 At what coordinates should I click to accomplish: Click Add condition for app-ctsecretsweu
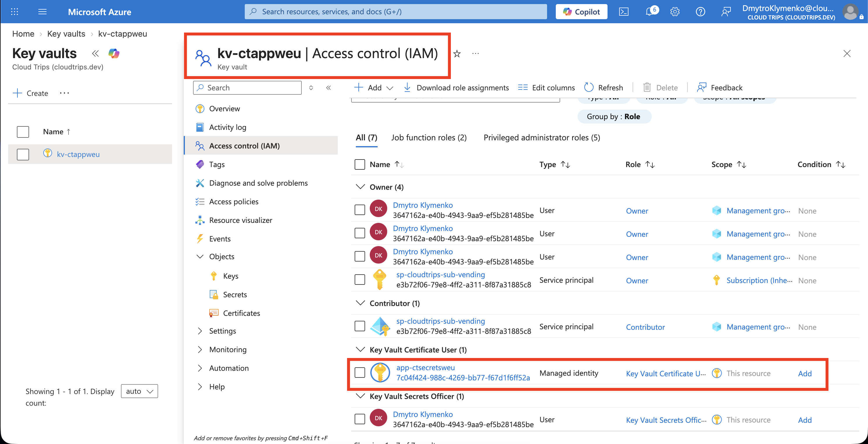tap(805, 373)
